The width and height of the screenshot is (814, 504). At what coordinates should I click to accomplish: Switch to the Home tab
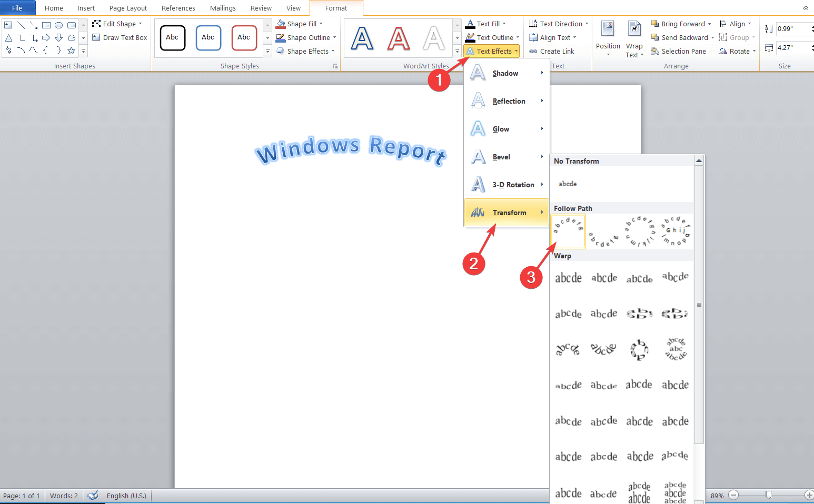click(x=54, y=8)
